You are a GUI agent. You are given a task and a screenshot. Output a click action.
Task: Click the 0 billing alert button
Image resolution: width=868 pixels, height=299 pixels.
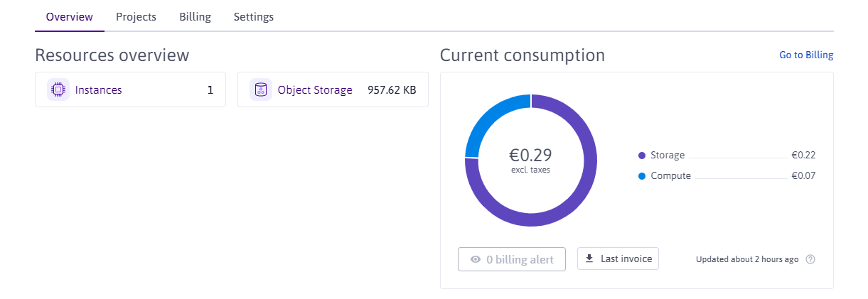pyautogui.click(x=512, y=259)
